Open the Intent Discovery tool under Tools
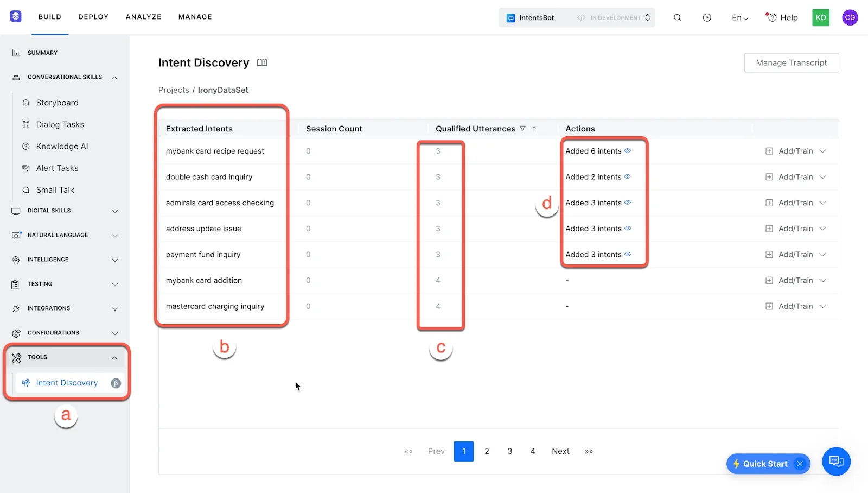Screen dimensions: 868x493 point(66,383)
